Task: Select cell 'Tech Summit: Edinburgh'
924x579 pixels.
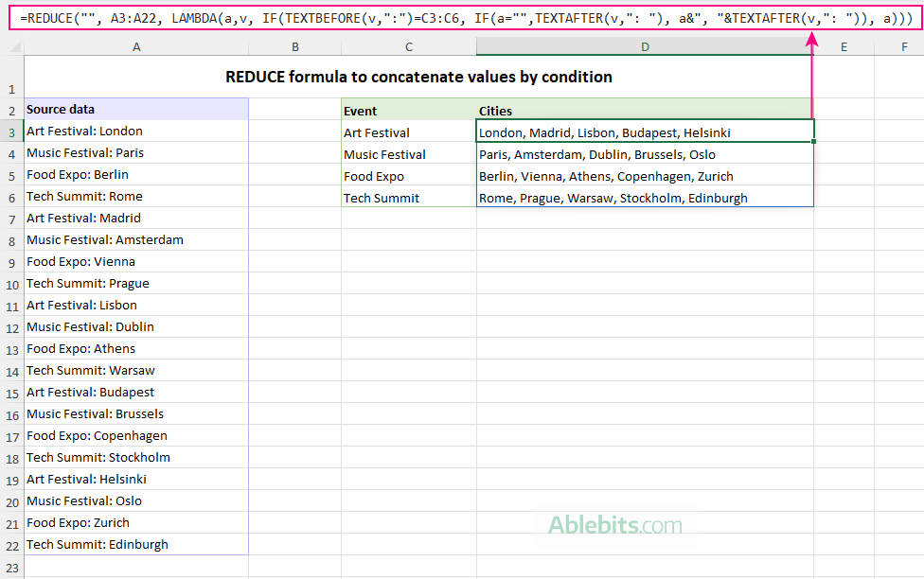Action: [x=136, y=546]
